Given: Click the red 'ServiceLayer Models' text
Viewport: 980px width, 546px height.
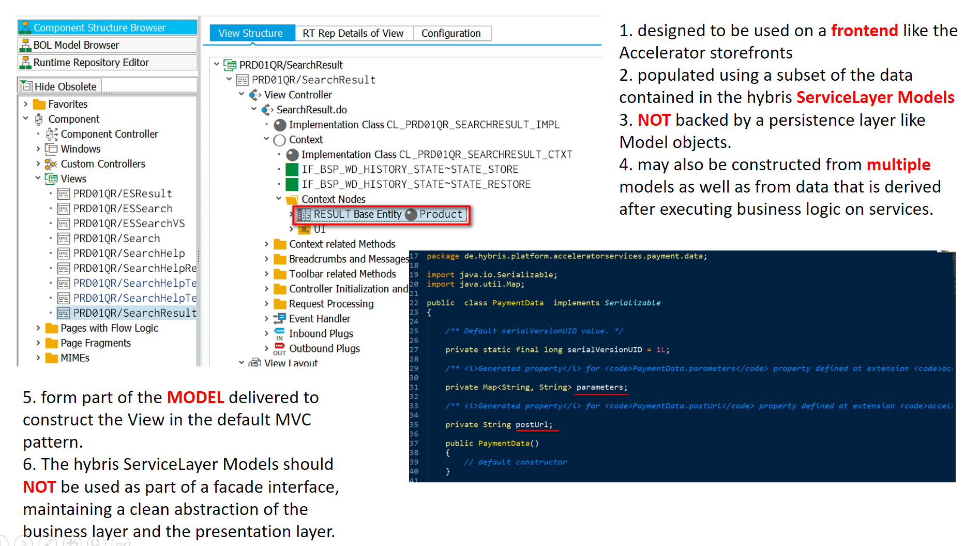Looking at the screenshot, I should (x=875, y=97).
